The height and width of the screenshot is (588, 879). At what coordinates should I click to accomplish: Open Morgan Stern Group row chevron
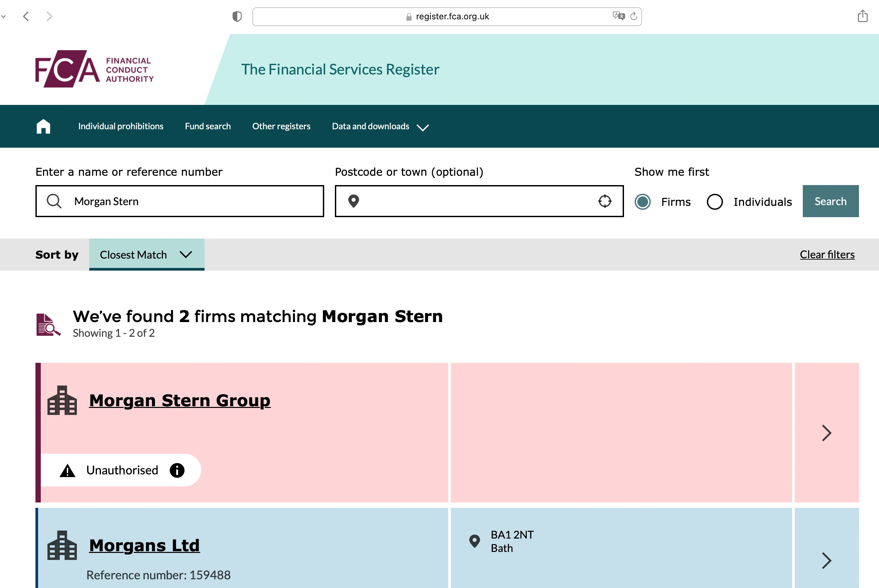pos(826,433)
